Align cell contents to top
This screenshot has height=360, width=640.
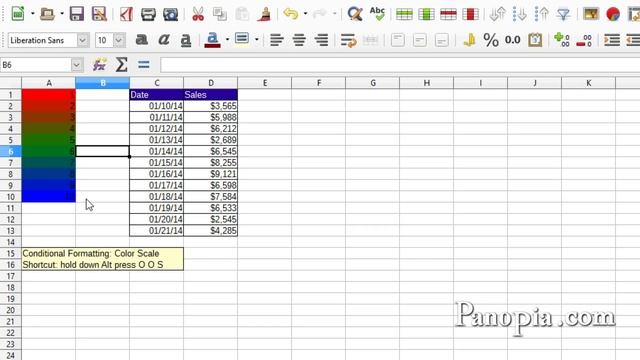coord(398,40)
